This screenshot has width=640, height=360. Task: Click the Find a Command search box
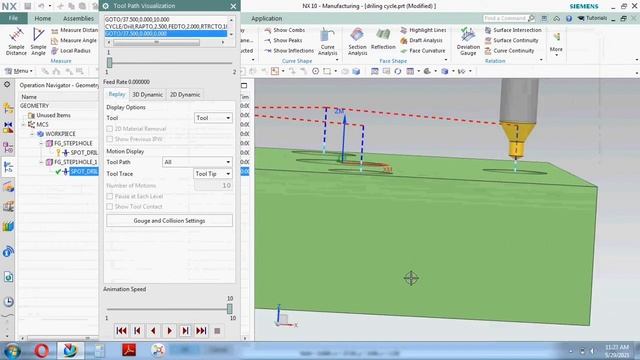pyautogui.click(x=509, y=18)
